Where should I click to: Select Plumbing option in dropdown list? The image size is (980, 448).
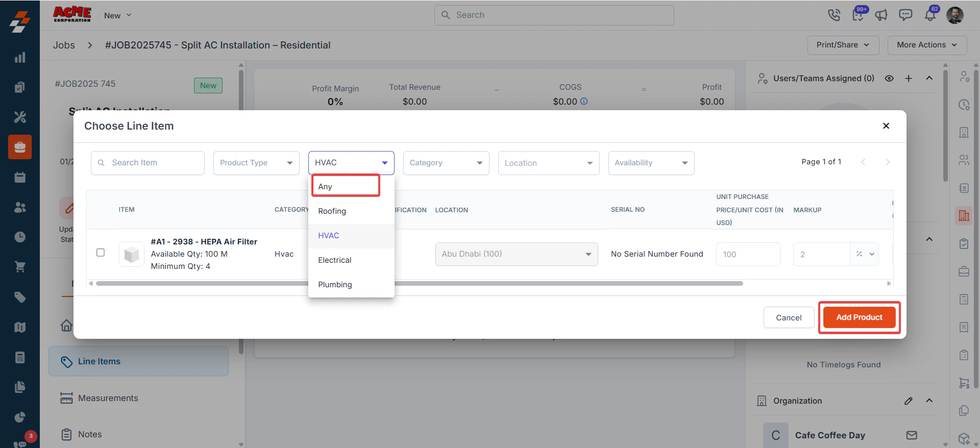point(351,285)
